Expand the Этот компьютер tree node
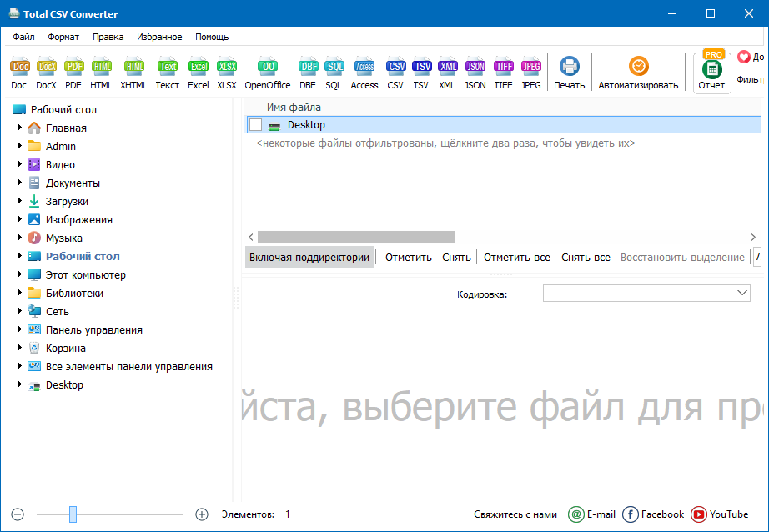This screenshot has width=769, height=532. (19, 274)
